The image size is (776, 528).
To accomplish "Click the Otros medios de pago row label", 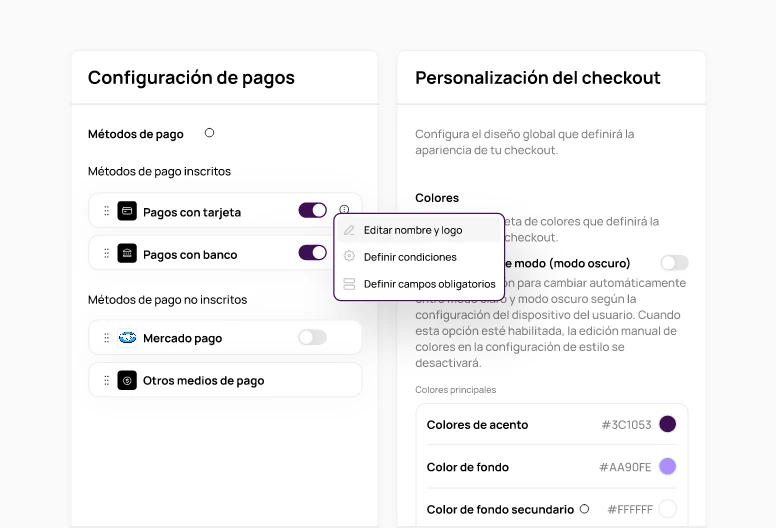I will click(x=203, y=381).
